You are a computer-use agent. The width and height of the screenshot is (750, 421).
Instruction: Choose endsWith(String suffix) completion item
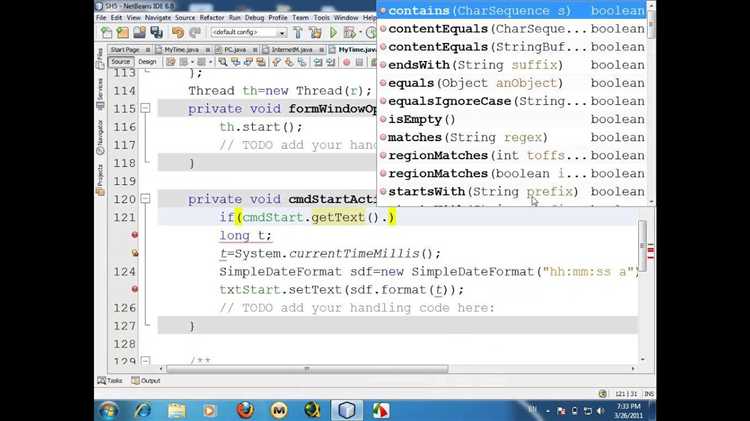[x=512, y=65]
